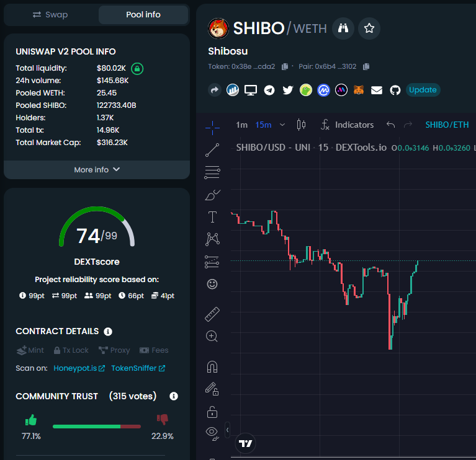Screen dimensions: 476x460
Task: Click the green liquidity lock icon
Action: pos(137,69)
